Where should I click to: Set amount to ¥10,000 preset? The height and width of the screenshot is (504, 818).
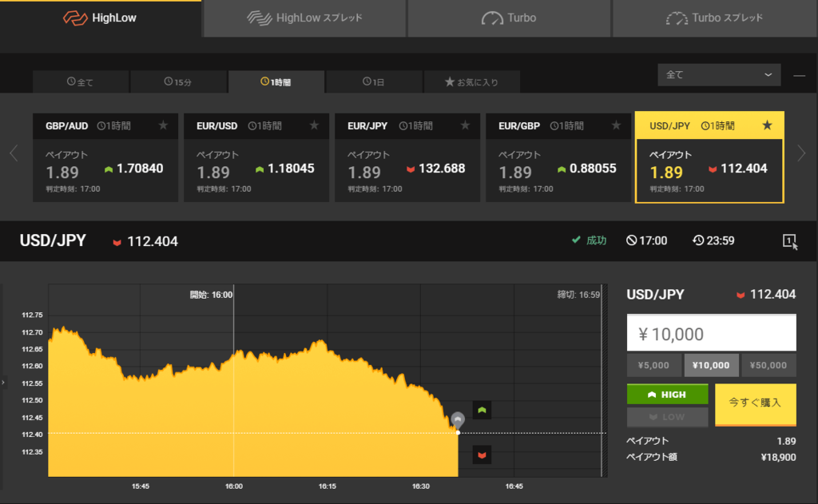[711, 365]
